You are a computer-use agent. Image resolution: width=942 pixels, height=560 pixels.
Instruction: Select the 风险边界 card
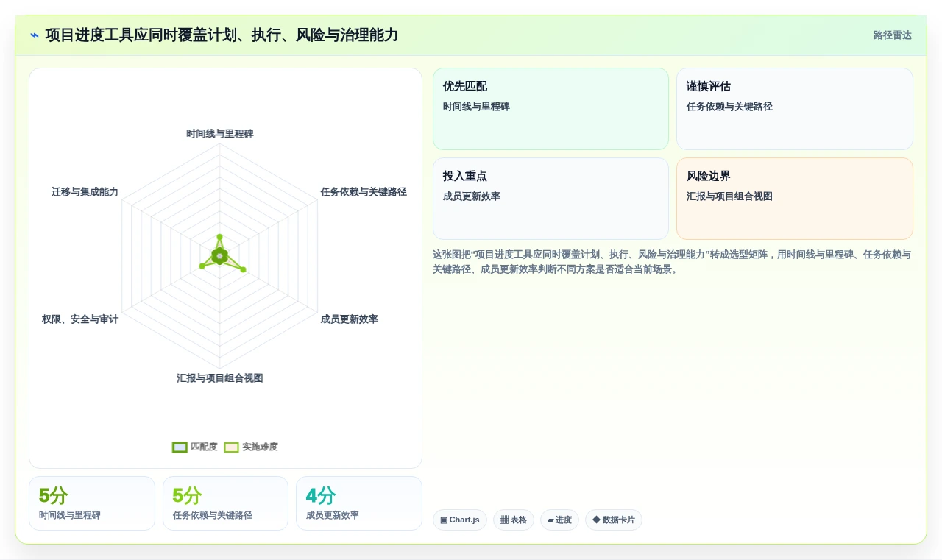pos(794,199)
